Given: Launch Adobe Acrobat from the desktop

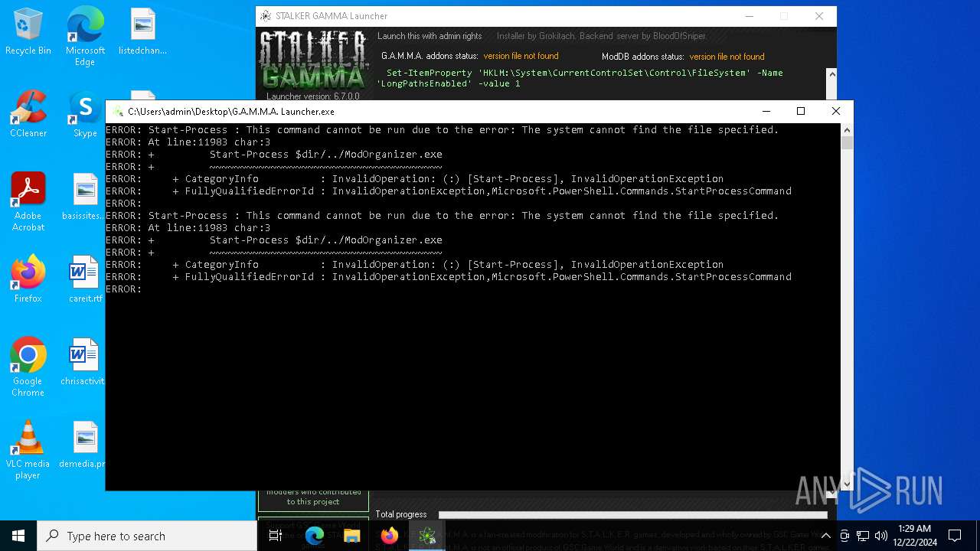Looking at the screenshot, I should pos(28,202).
